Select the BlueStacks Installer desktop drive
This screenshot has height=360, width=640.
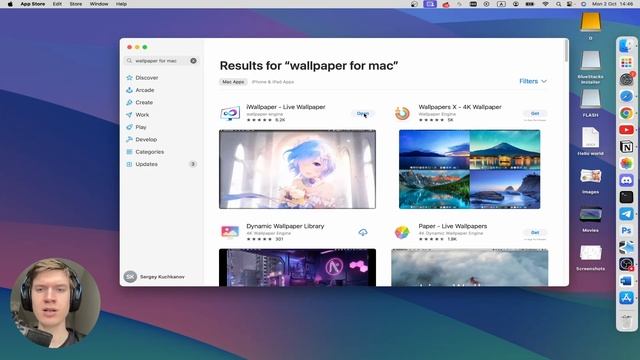pos(590,67)
